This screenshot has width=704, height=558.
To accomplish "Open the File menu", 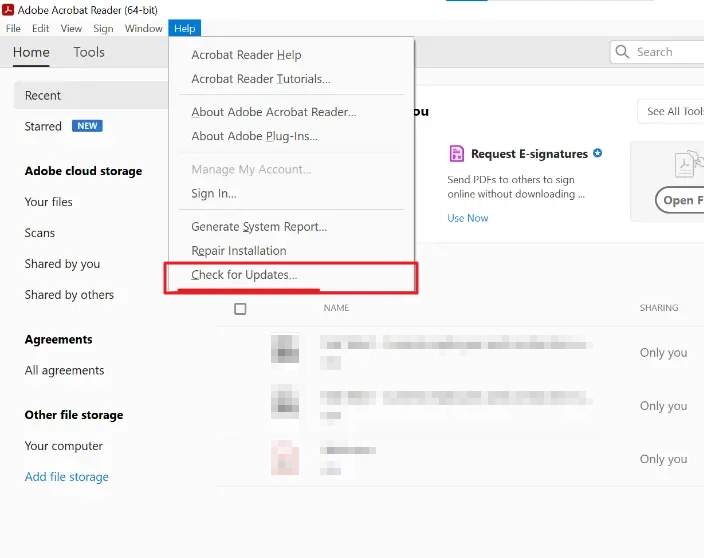I will pyautogui.click(x=13, y=28).
